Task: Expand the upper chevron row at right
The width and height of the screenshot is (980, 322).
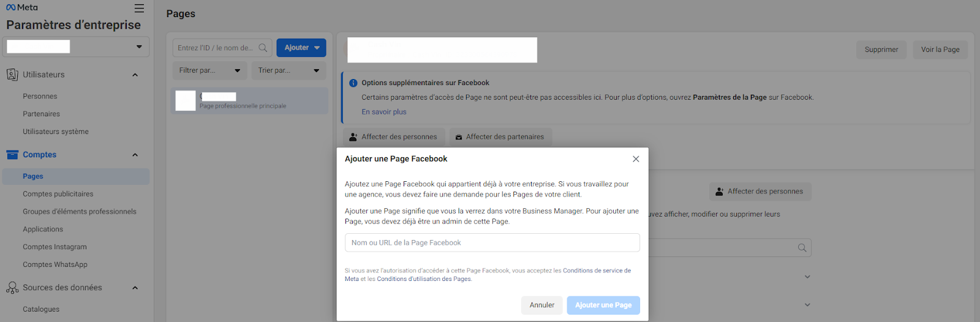Action: coord(807,277)
